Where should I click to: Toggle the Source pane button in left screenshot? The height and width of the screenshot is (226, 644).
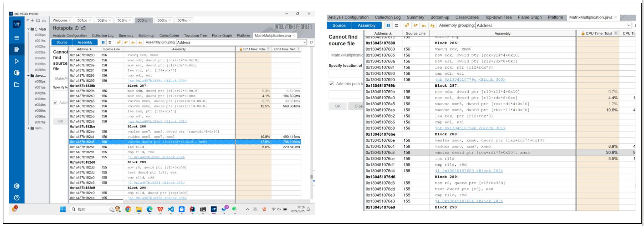point(62,42)
